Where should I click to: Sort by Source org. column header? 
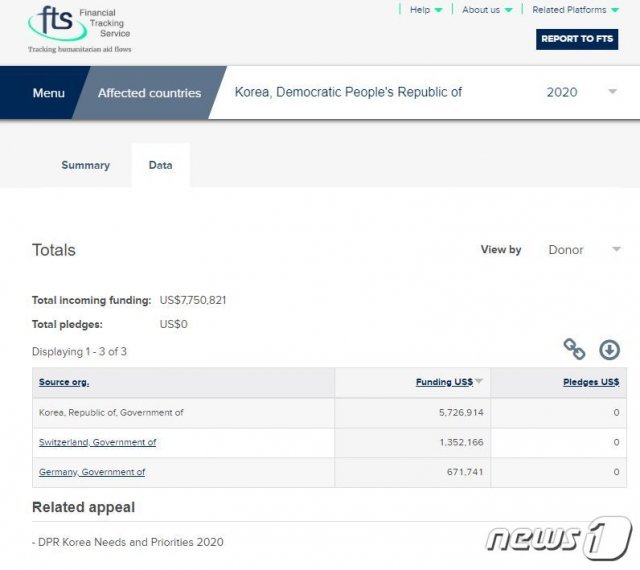[64, 382]
